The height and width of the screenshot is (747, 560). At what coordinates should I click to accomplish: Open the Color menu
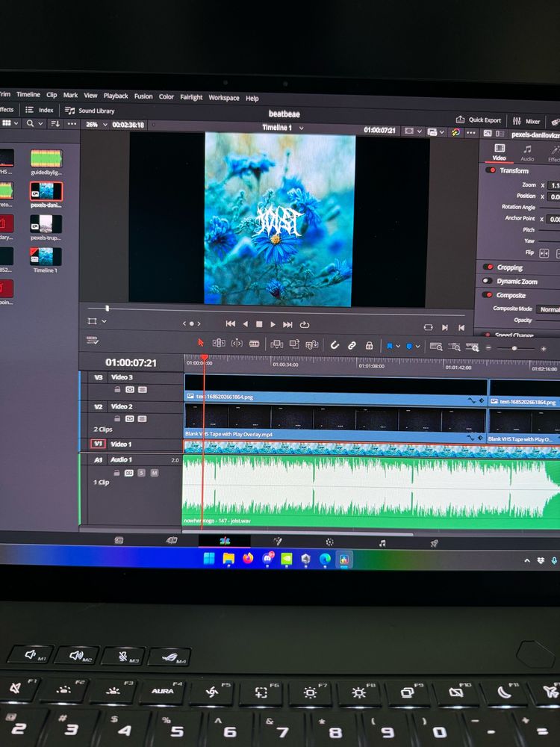[x=167, y=96]
